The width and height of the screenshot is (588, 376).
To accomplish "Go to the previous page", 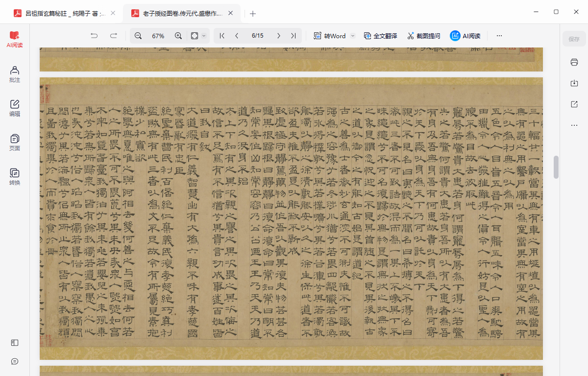I will [237, 36].
